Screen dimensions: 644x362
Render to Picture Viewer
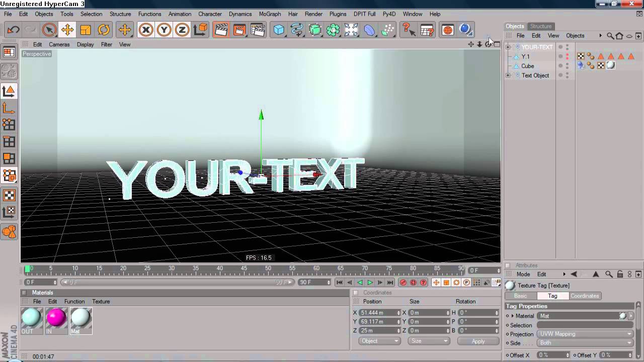(239, 30)
